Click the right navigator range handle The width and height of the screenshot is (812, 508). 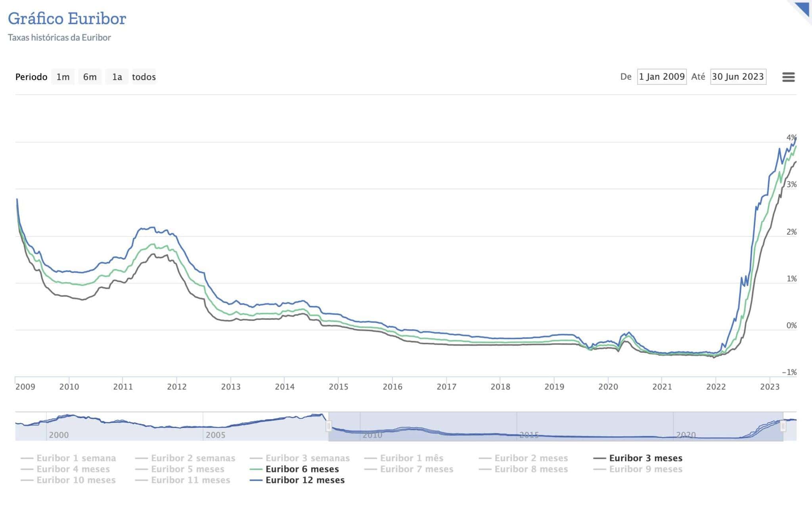tap(783, 426)
